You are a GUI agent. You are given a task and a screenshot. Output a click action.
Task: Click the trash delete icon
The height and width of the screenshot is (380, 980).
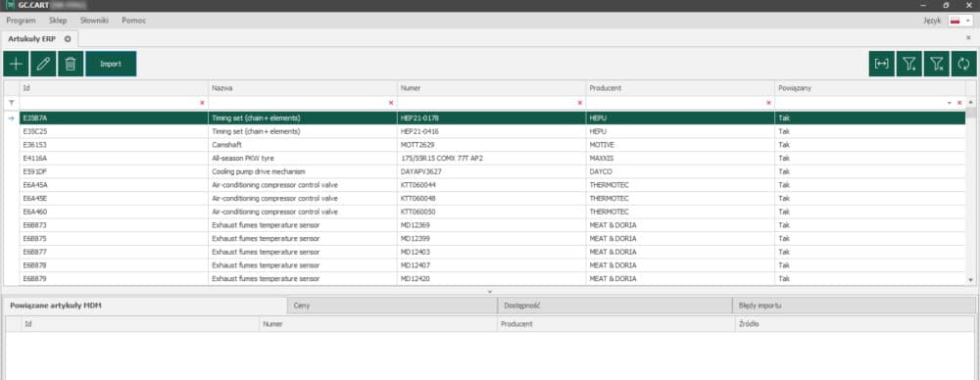tap(71, 64)
